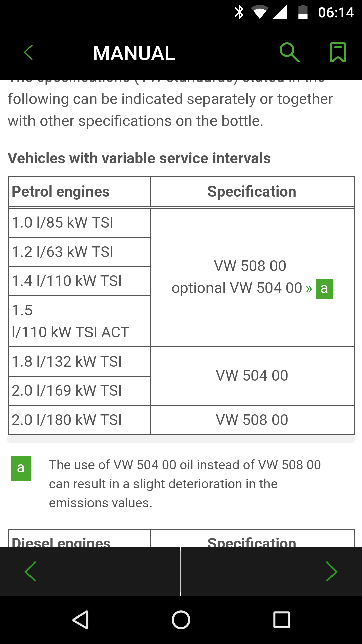Select the 1.0 l/85 kW TSI row
The image size is (362, 644).
(x=79, y=223)
